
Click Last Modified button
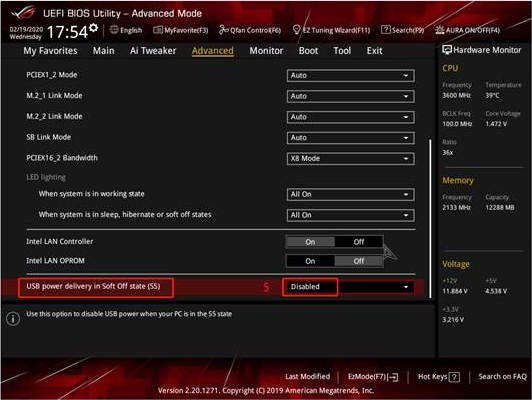[307, 377]
